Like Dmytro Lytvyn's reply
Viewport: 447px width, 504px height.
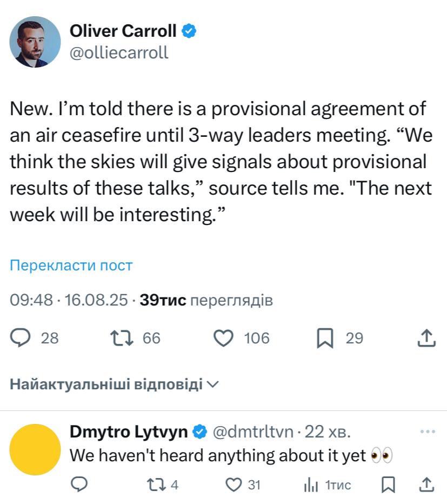(233, 485)
